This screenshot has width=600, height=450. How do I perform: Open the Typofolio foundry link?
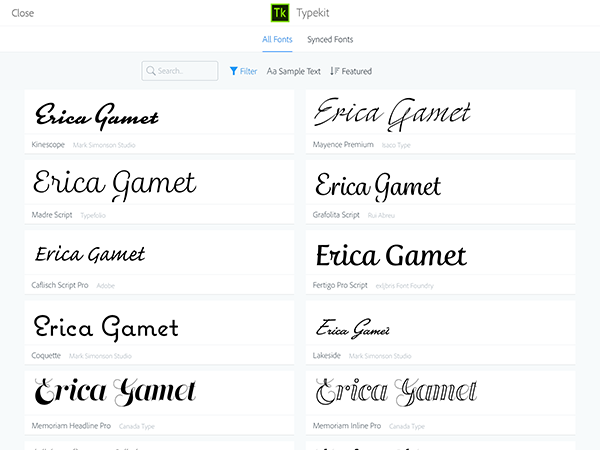pyautogui.click(x=93, y=215)
